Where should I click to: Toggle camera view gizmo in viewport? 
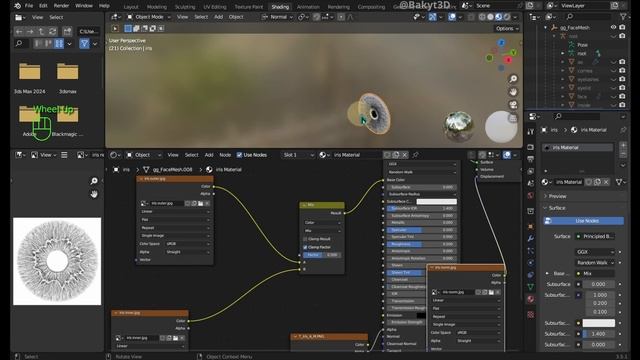click(x=513, y=105)
